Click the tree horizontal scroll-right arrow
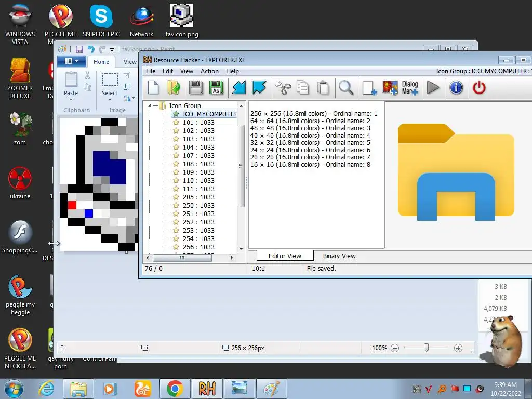The height and width of the screenshot is (399, 532). pyautogui.click(x=232, y=258)
